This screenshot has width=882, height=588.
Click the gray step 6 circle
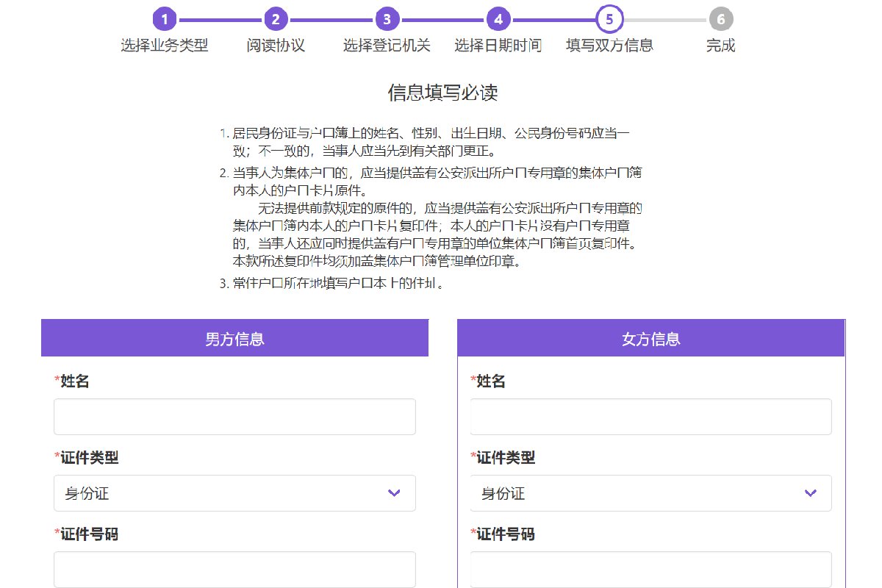720,20
